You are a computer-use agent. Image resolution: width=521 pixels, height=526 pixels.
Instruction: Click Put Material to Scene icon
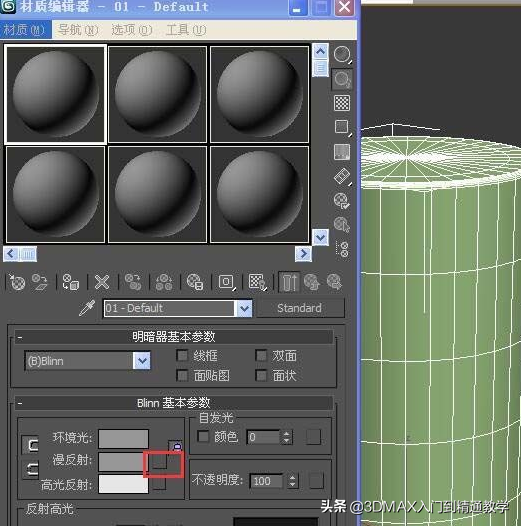[x=40, y=282]
